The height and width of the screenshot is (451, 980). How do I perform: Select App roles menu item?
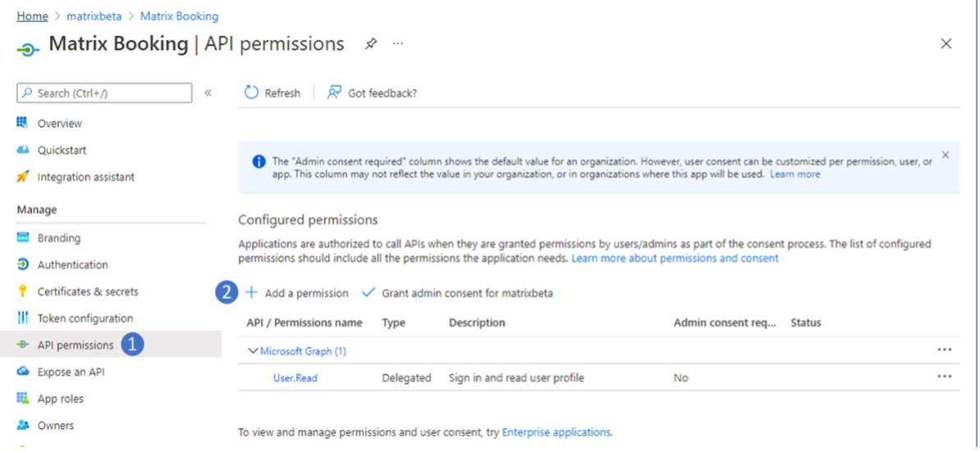point(60,399)
